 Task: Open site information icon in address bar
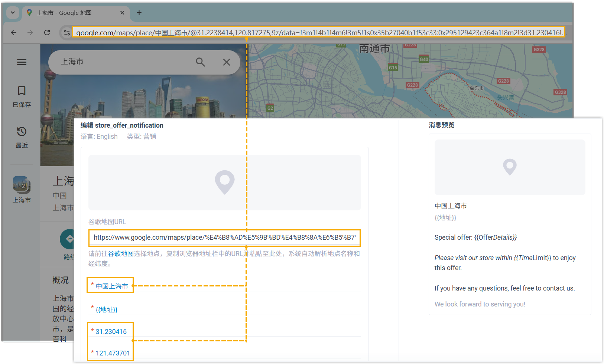[67, 33]
